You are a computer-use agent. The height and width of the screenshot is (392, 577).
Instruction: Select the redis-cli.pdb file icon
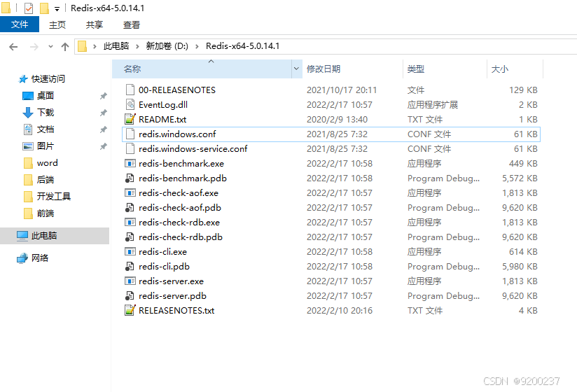[130, 266]
